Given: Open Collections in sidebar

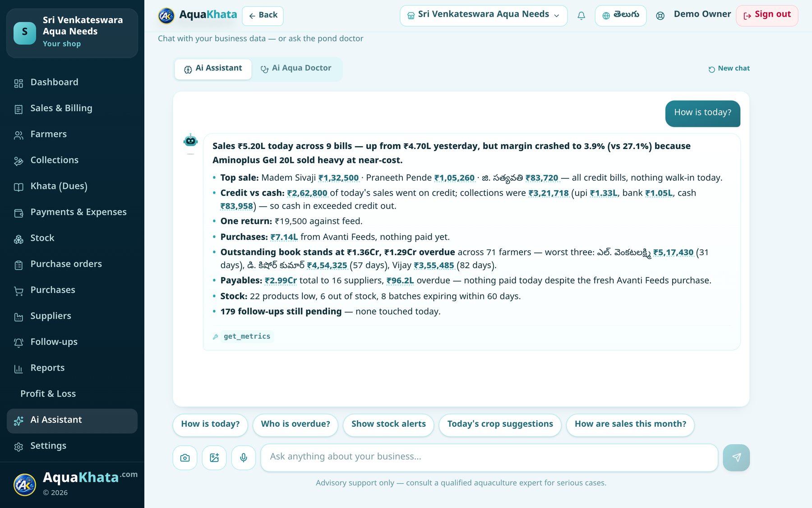Looking at the screenshot, I should (x=72, y=160).
